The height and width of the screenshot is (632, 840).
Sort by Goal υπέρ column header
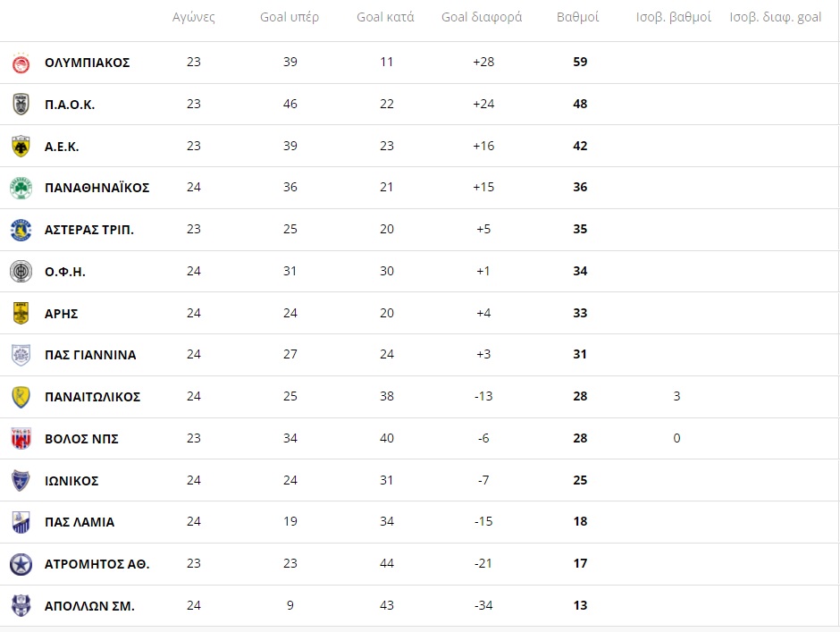click(x=290, y=17)
